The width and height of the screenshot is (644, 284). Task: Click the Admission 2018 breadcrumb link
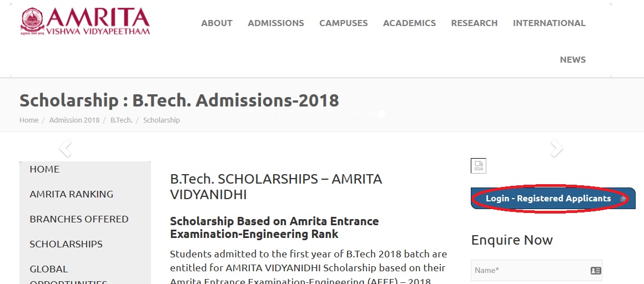[x=74, y=120]
